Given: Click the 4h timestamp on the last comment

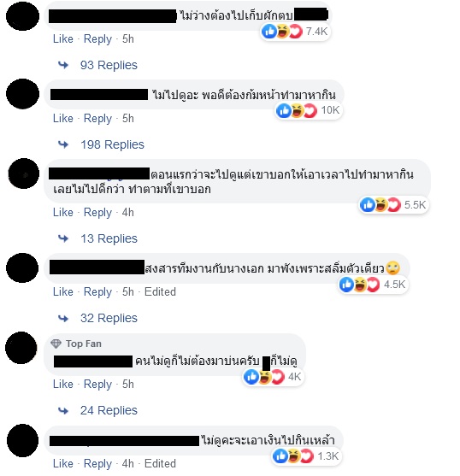Looking at the screenshot, I should (x=128, y=464).
